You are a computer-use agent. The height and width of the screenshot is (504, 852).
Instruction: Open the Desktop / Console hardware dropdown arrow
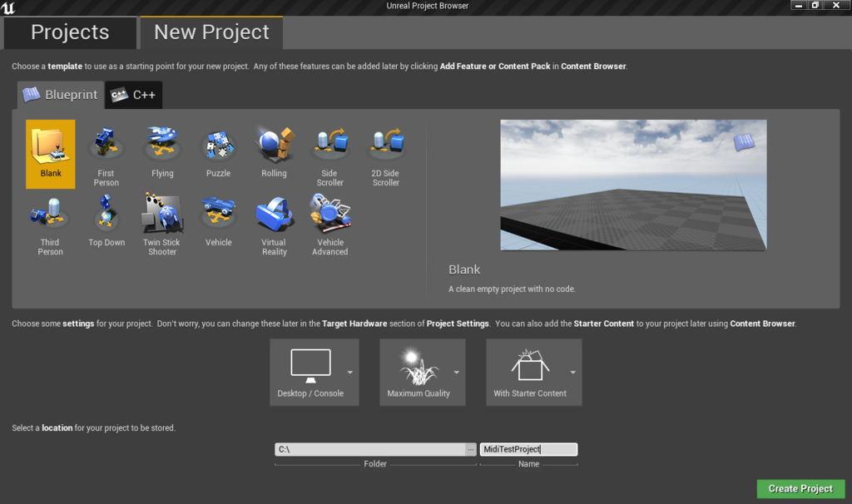click(x=350, y=372)
